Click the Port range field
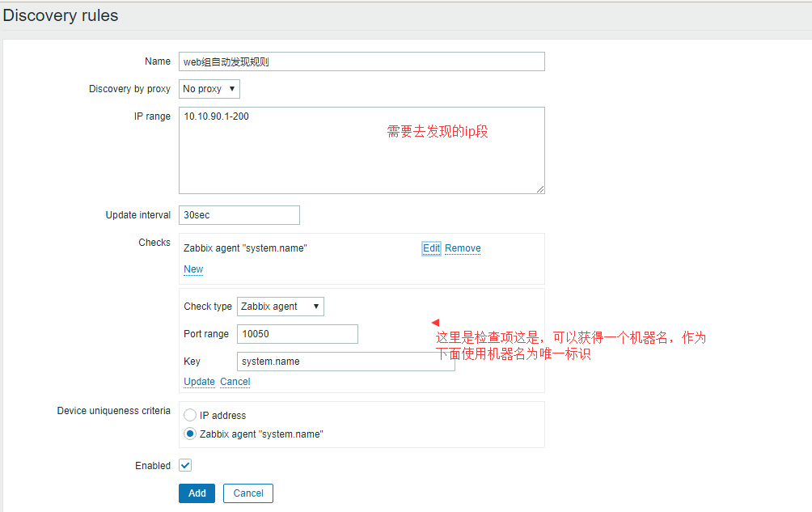This screenshot has width=812, height=512. tap(297, 334)
